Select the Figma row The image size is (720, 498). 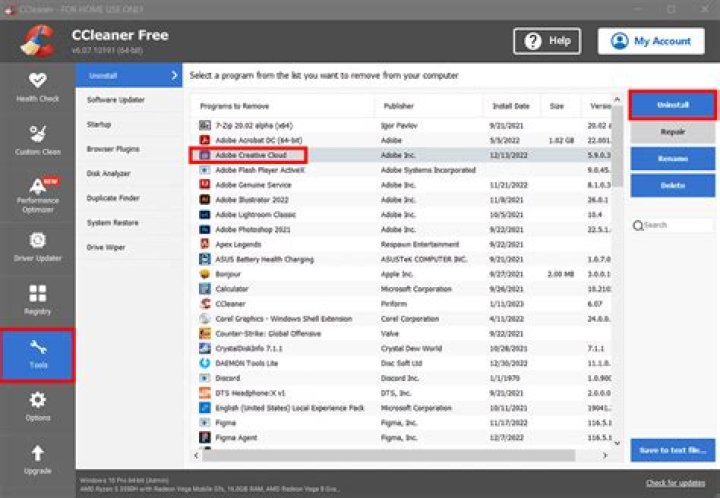click(x=401, y=423)
